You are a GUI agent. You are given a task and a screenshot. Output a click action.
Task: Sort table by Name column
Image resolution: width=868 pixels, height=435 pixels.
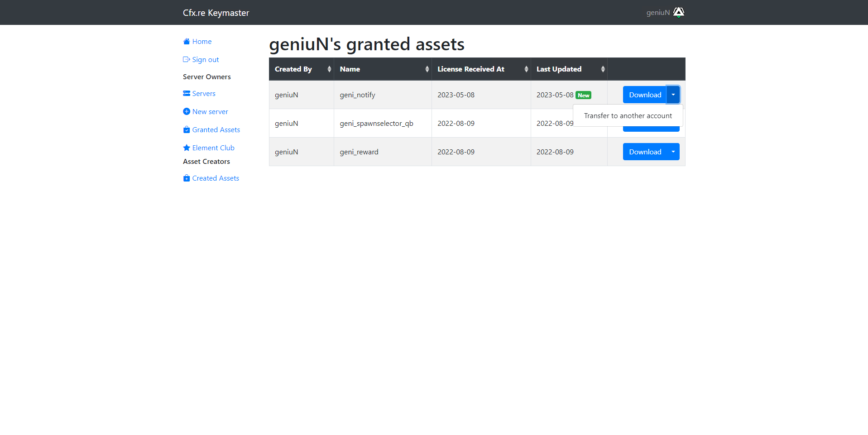coord(383,69)
